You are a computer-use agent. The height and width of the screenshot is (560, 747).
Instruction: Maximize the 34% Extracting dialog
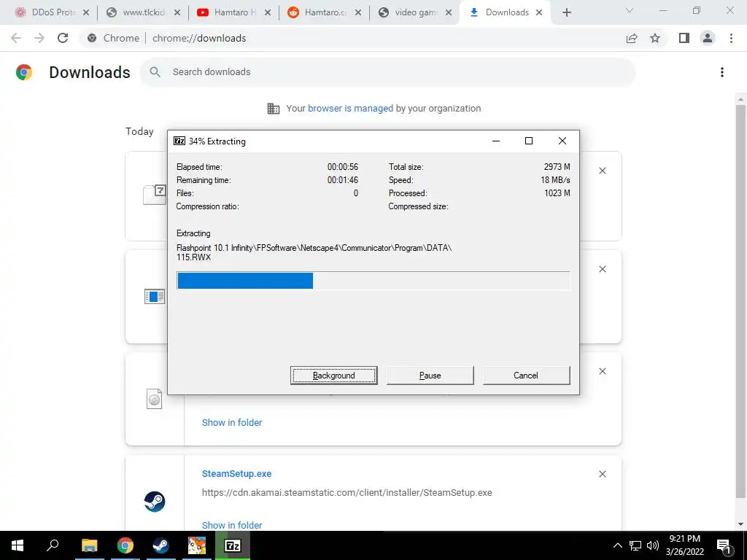pyautogui.click(x=528, y=141)
